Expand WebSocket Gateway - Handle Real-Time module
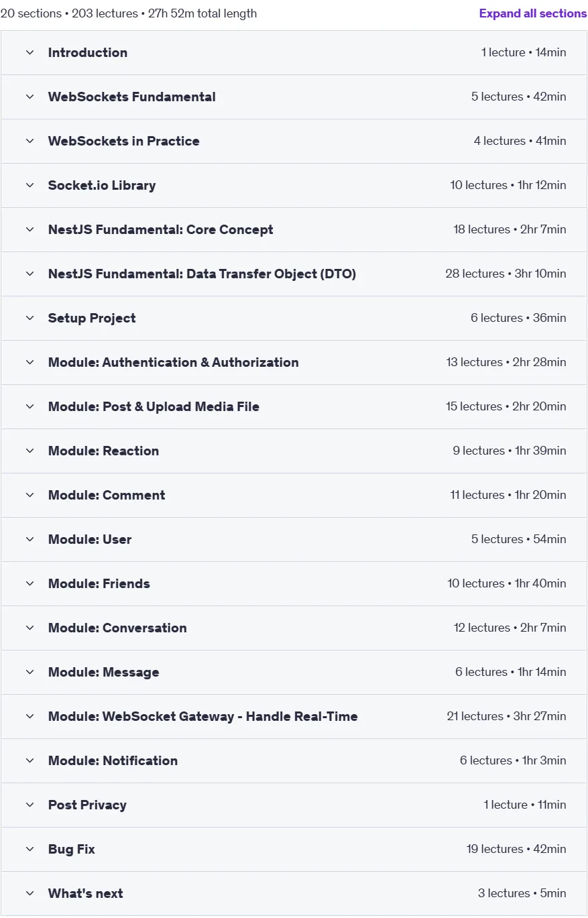 pyautogui.click(x=294, y=716)
